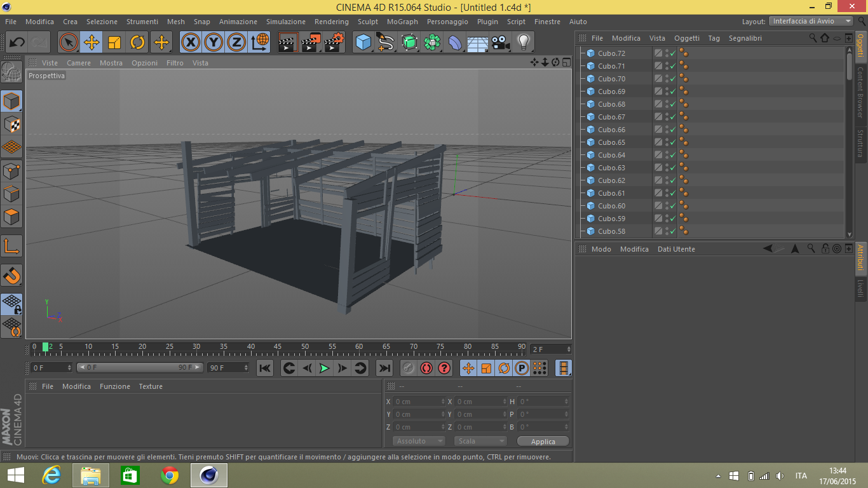
Task: Switch to Polygons mode in left toolbar
Action: pyautogui.click(x=11, y=217)
